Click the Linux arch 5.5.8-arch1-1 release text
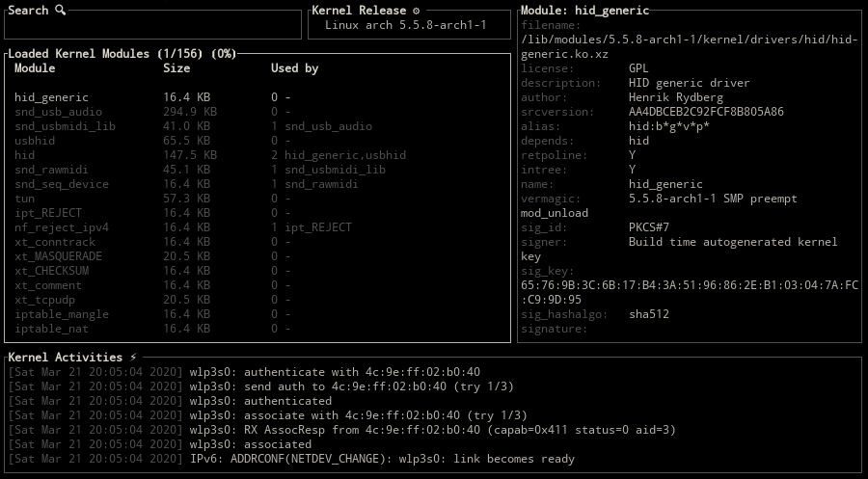The image size is (868, 479). point(405,25)
